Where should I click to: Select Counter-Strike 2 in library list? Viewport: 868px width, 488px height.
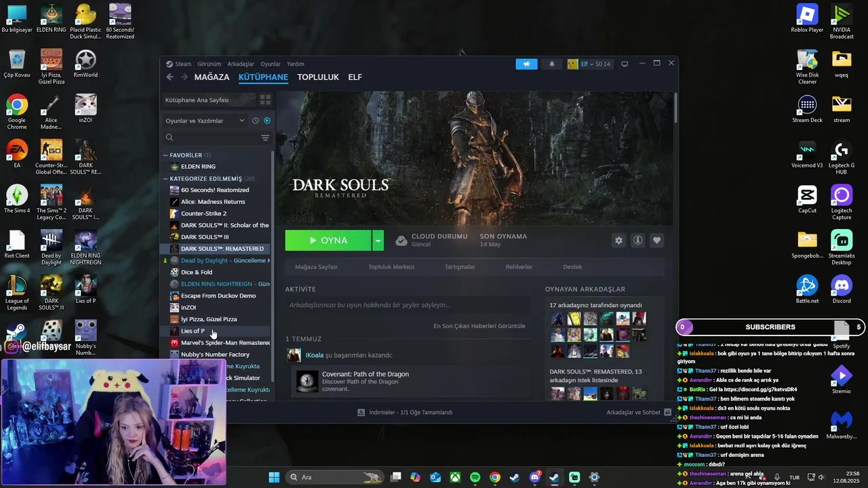216,213
